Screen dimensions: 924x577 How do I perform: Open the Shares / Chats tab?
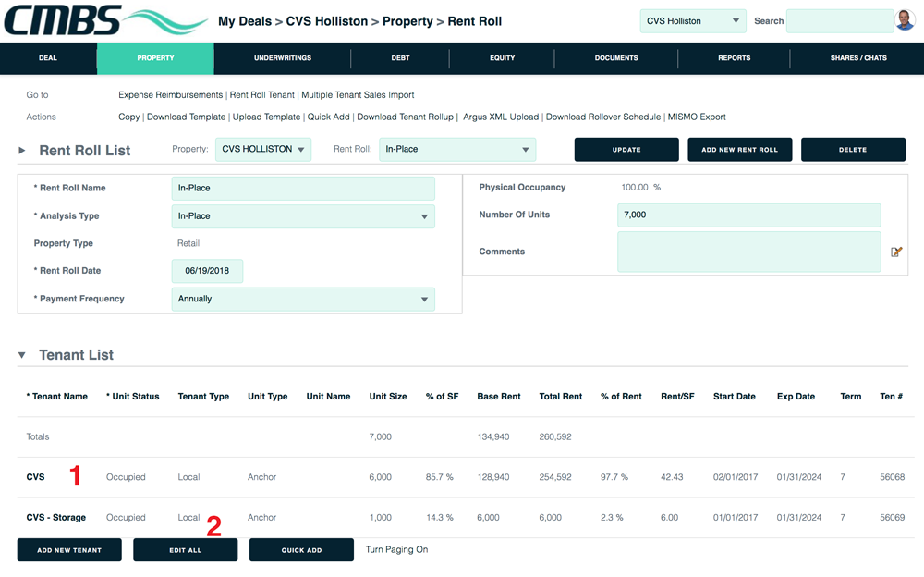pyautogui.click(x=858, y=58)
